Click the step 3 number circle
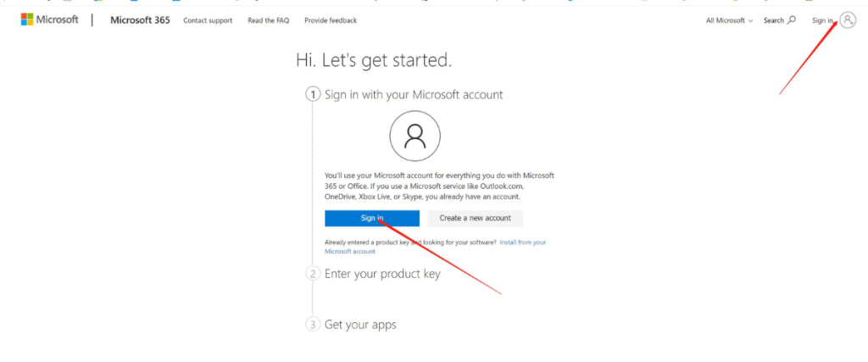This screenshot has height=362, width=868. point(313,325)
